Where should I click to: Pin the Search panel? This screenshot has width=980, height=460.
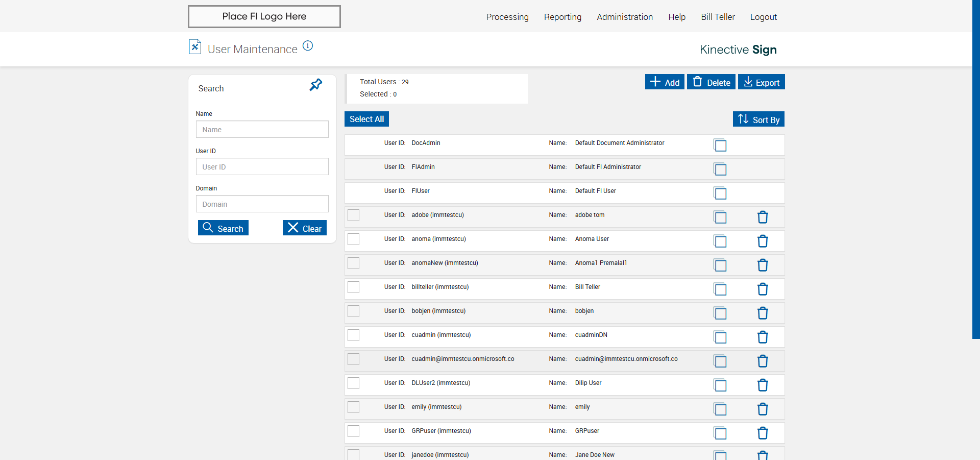click(316, 85)
